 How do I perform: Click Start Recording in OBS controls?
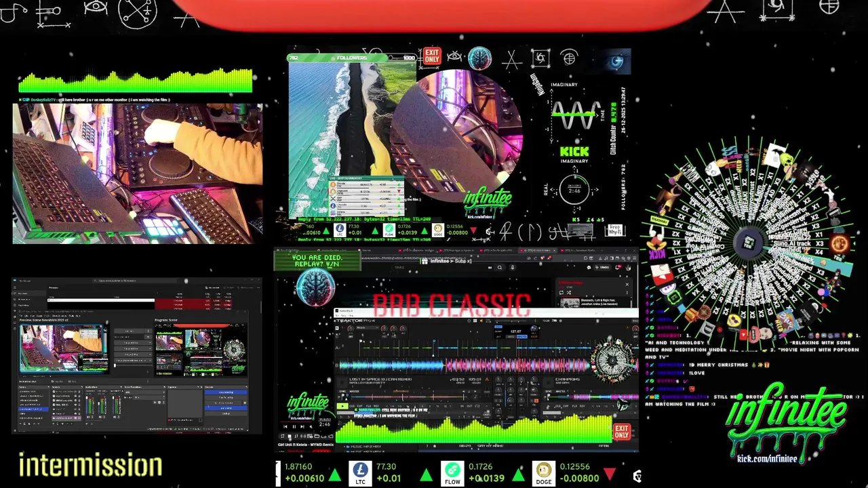(226, 398)
